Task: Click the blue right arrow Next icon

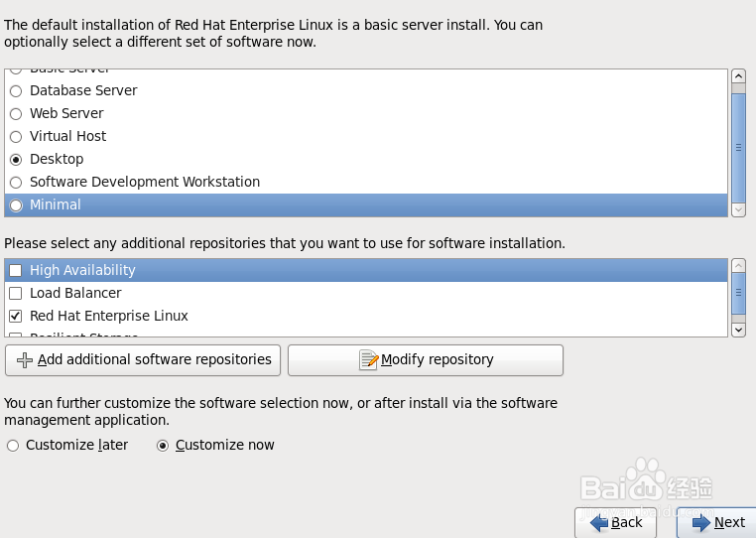Action: click(x=701, y=522)
